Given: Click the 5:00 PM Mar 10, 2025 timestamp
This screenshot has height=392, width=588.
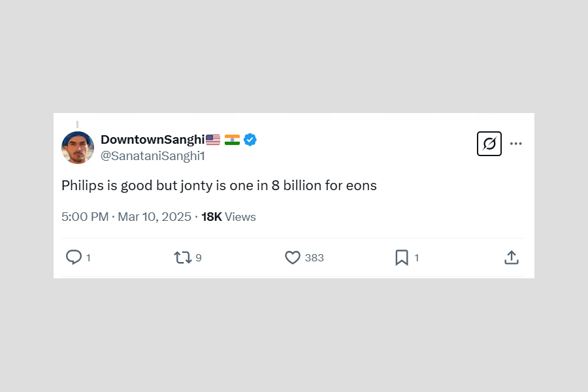Looking at the screenshot, I should tap(126, 217).
